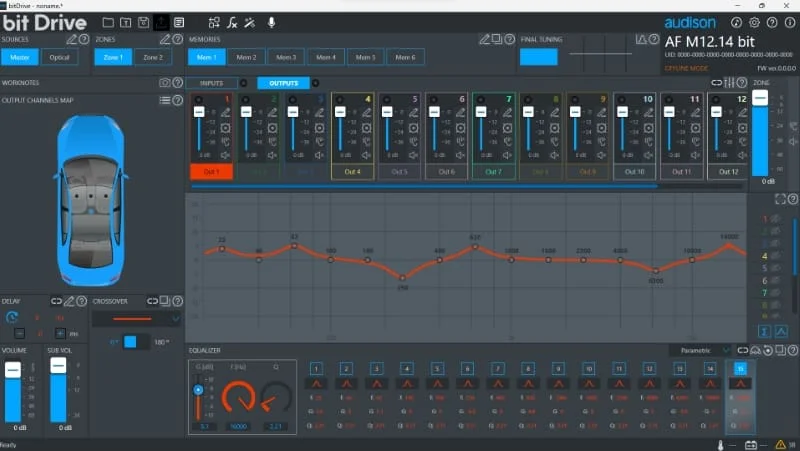This screenshot has width=800, height=451.
Task: Switch to the Outputs tab
Action: click(284, 83)
